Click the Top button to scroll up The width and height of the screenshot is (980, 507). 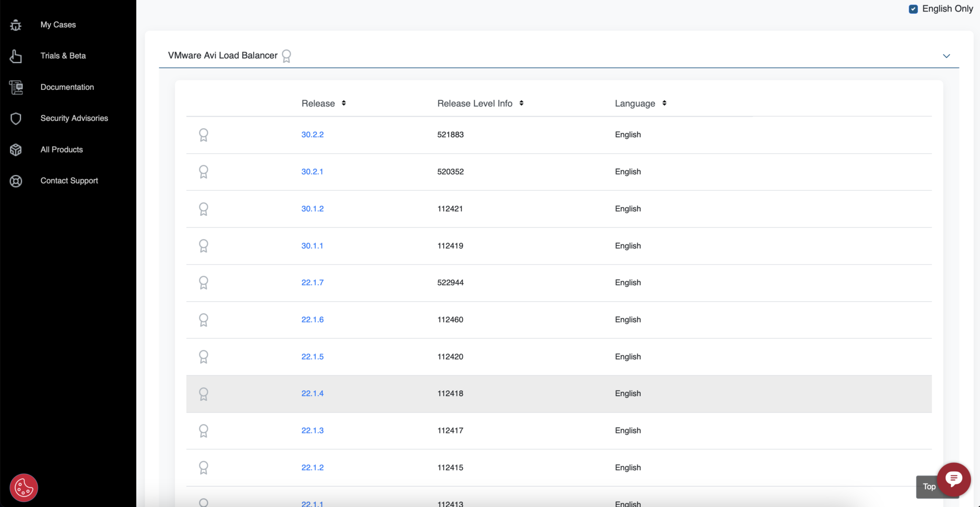929,486
